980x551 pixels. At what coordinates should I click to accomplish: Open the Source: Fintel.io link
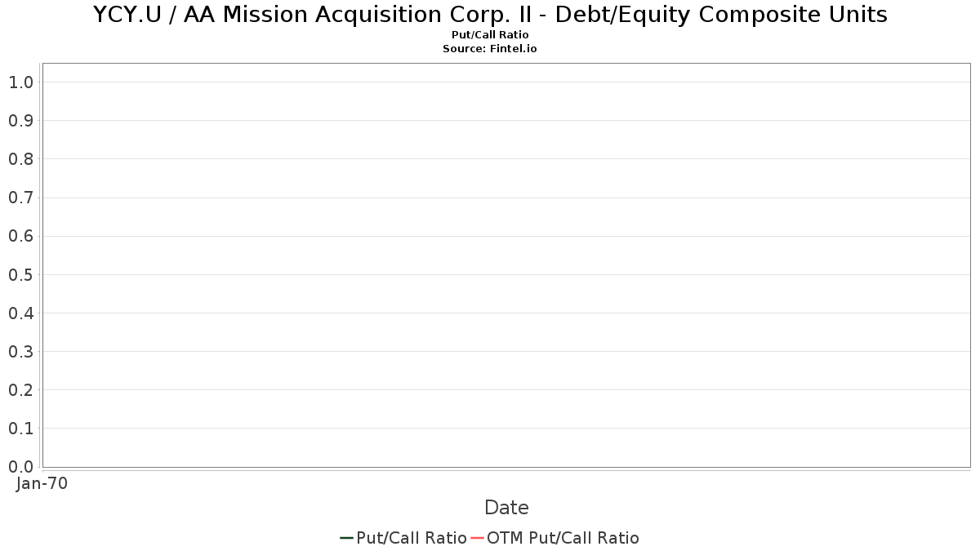pyautogui.click(x=490, y=49)
